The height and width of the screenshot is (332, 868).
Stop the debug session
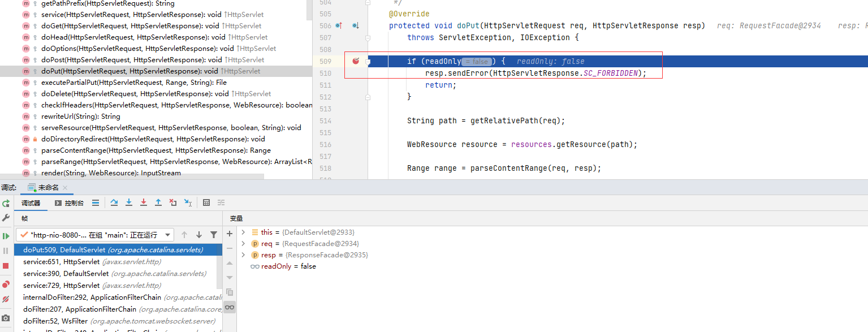[6, 266]
